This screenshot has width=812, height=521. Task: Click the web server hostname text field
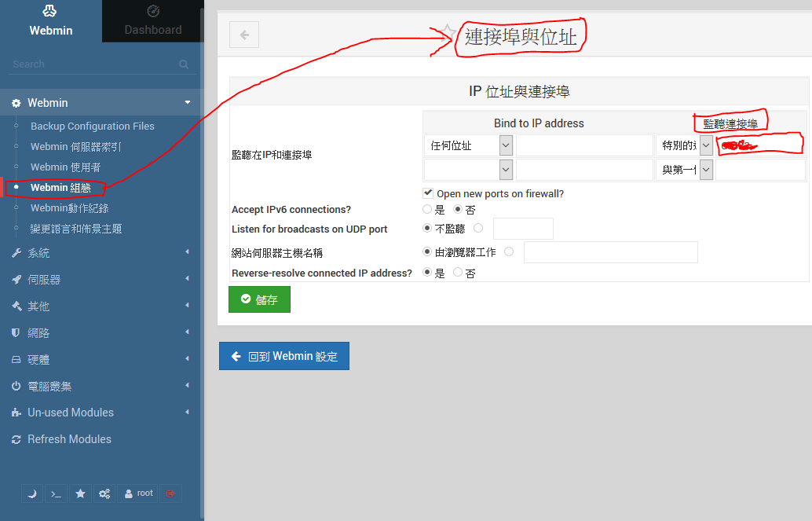(610, 252)
